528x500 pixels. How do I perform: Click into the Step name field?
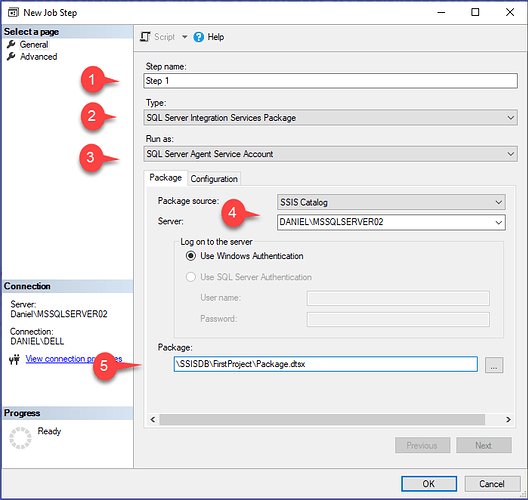(330, 81)
